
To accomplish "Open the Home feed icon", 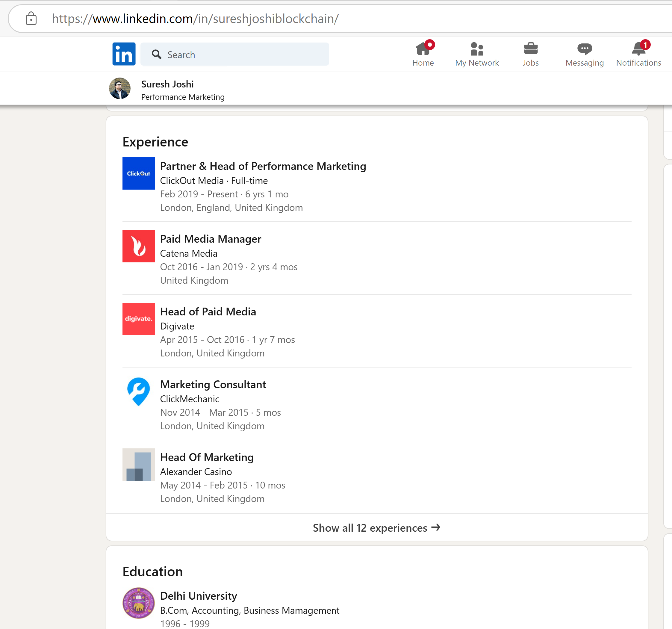I will point(423,49).
